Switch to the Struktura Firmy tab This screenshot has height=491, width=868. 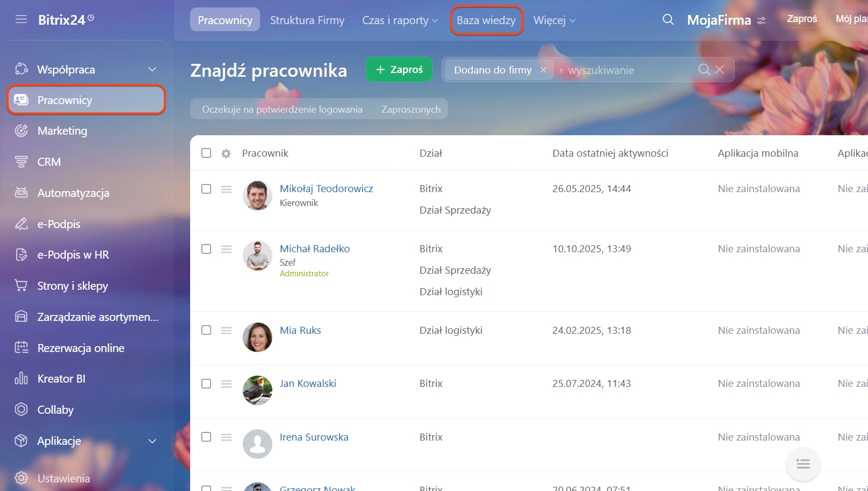[x=307, y=20]
